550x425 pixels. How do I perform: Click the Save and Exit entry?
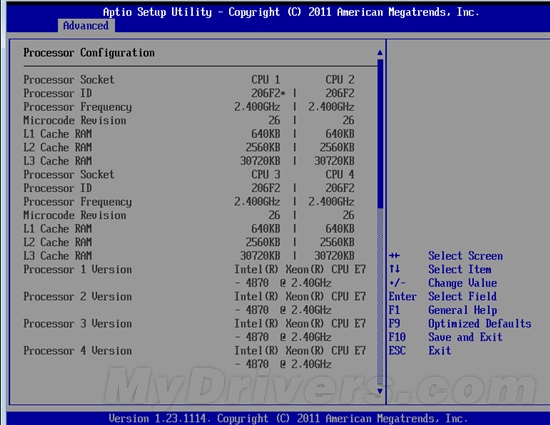(x=465, y=337)
